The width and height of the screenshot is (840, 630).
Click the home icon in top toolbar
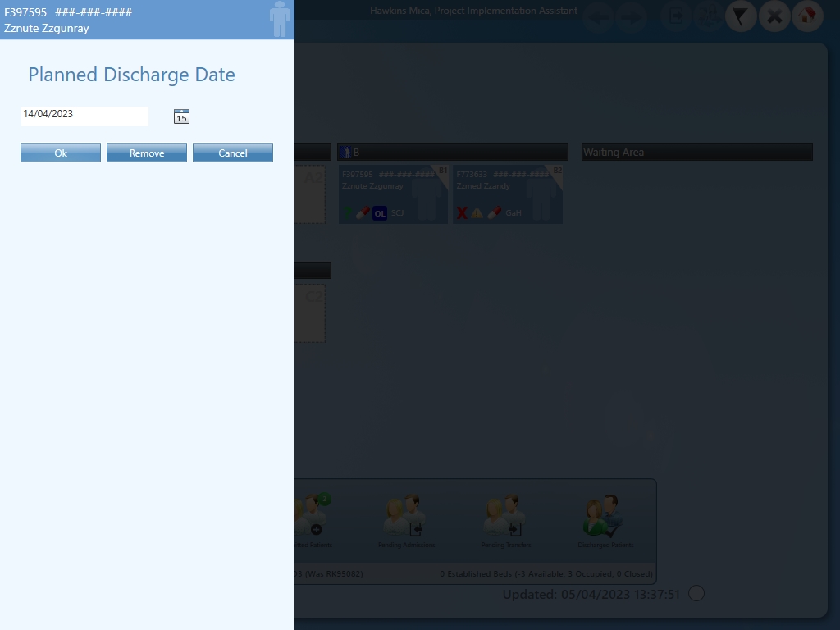coord(807,16)
